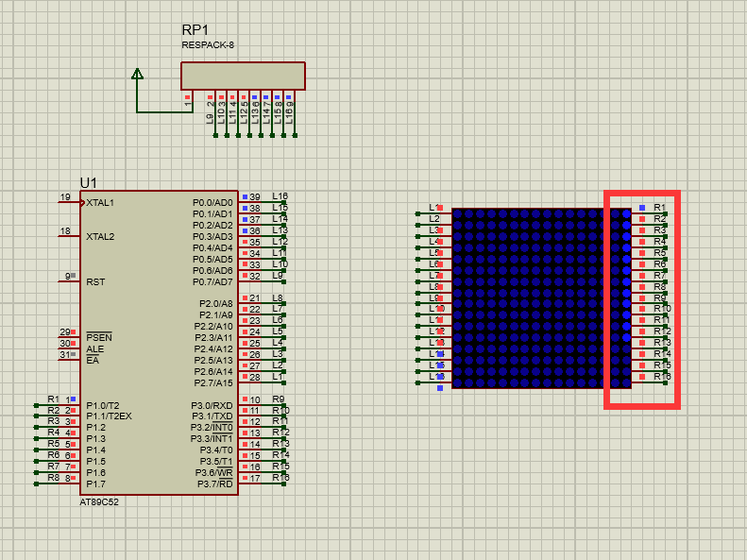The image size is (747, 560).
Task: Click the XTAL2 pin label
Action: (x=100, y=237)
